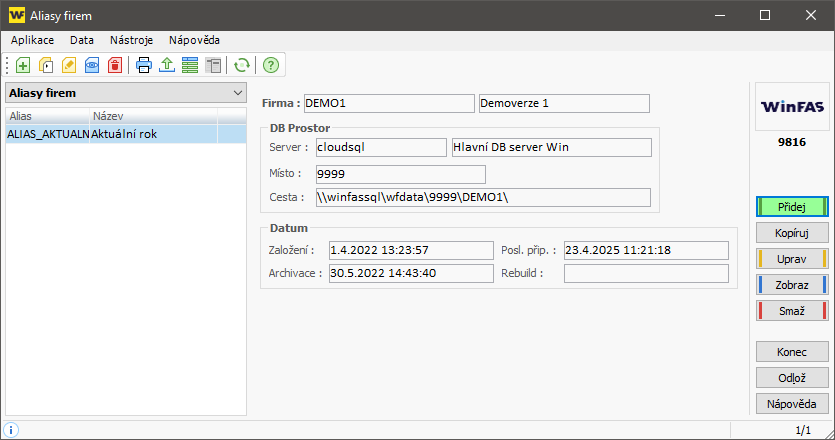The width and height of the screenshot is (835, 440).
Task: Click the export upload arrow icon
Action: 167,65
